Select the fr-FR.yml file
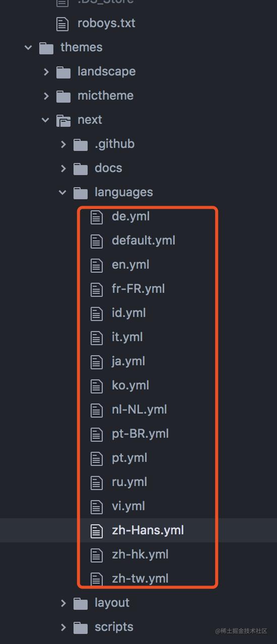This screenshot has width=277, height=644. (x=138, y=289)
